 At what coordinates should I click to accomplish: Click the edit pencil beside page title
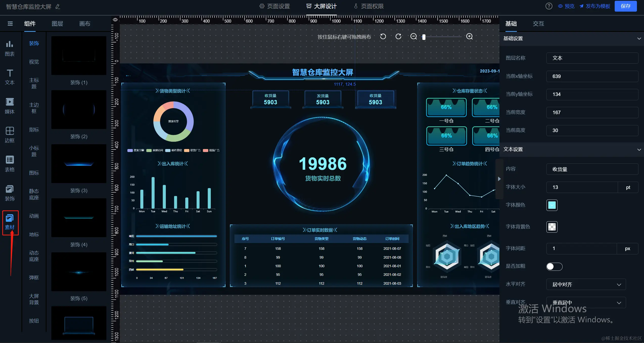pos(58,7)
